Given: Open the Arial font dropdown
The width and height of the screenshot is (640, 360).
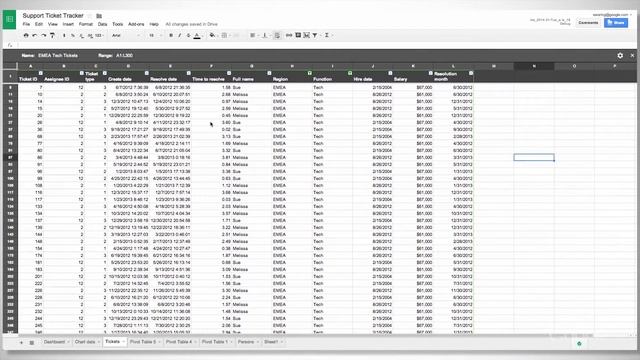Looking at the screenshot, I should click(126, 36).
